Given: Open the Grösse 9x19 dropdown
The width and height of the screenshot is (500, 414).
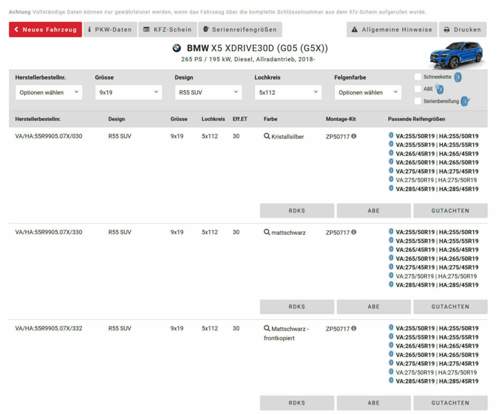Looking at the screenshot, I should coord(128,92).
